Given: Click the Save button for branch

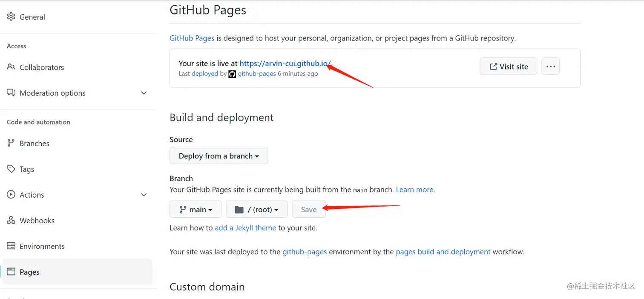Looking at the screenshot, I should pyautogui.click(x=309, y=210).
